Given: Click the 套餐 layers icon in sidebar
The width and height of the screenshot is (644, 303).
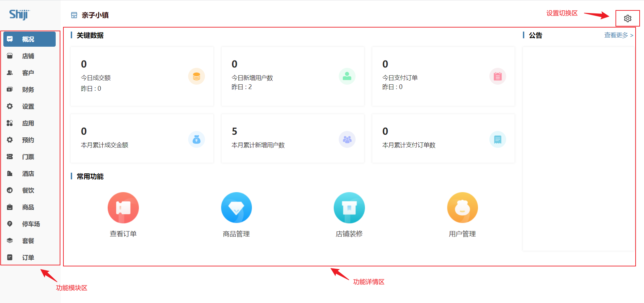Looking at the screenshot, I should click(x=10, y=241).
